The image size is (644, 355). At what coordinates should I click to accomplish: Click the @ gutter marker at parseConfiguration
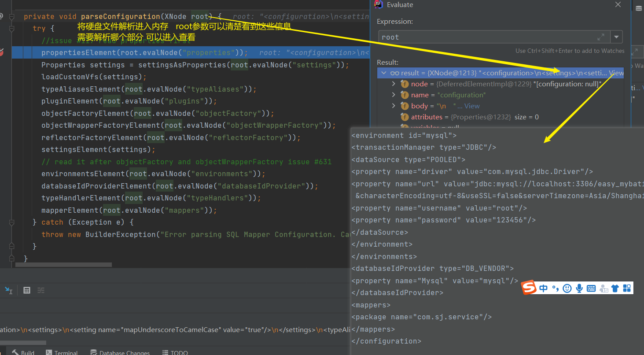click(x=1, y=16)
